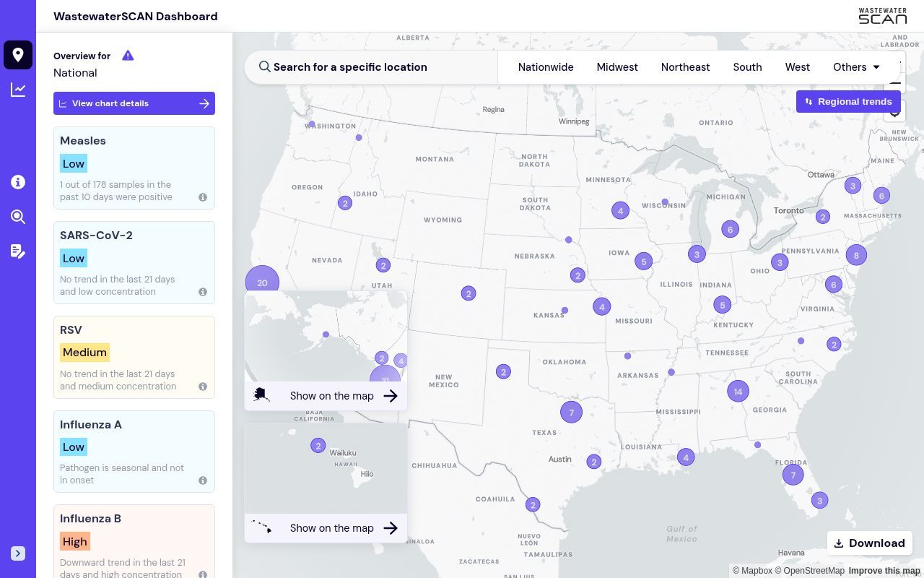Click the arrow beside the Alaska Show on the map
The height and width of the screenshot is (578, 924).
coord(391,396)
